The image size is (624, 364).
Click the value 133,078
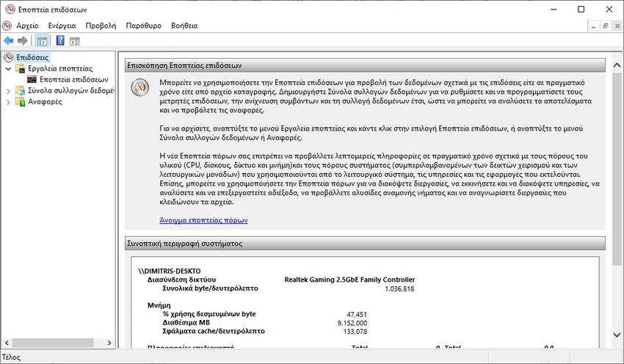coord(355,332)
